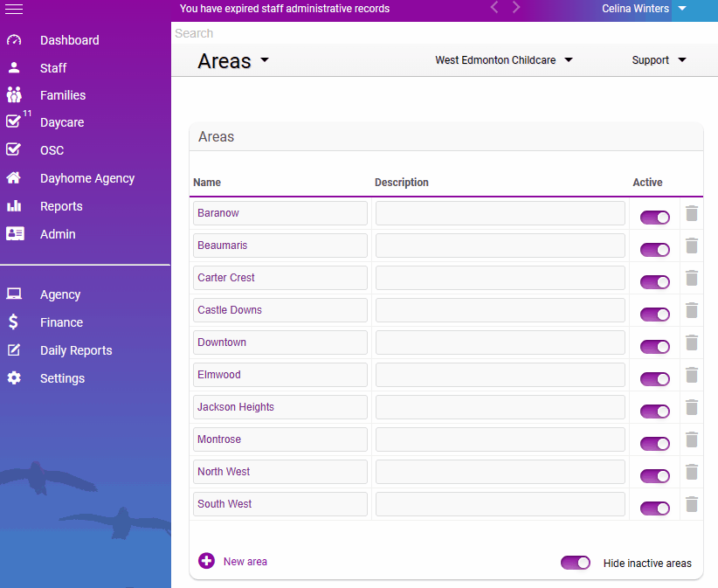The height and width of the screenshot is (588, 718).
Task: Toggle Active switch for Baranow
Action: (655, 218)
